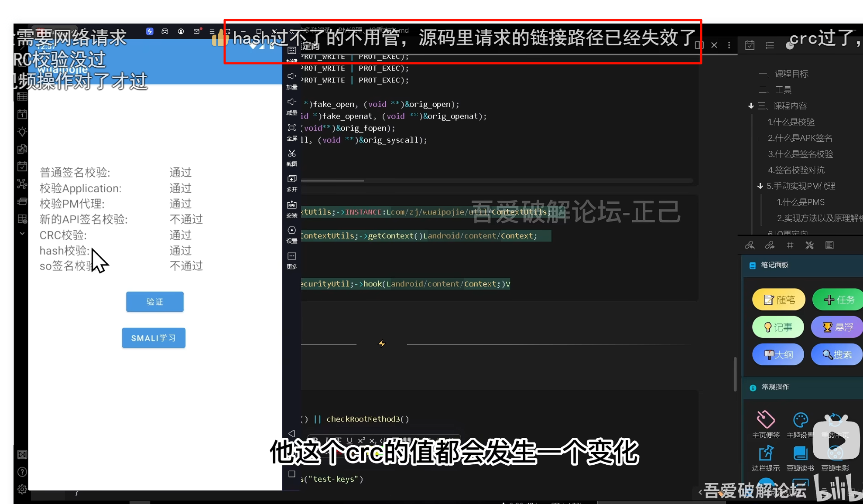Click the editor vertical scrollbar thumb
Viewport: 863px width, 504px height.
pyautogui.click(x=735, y=374)
